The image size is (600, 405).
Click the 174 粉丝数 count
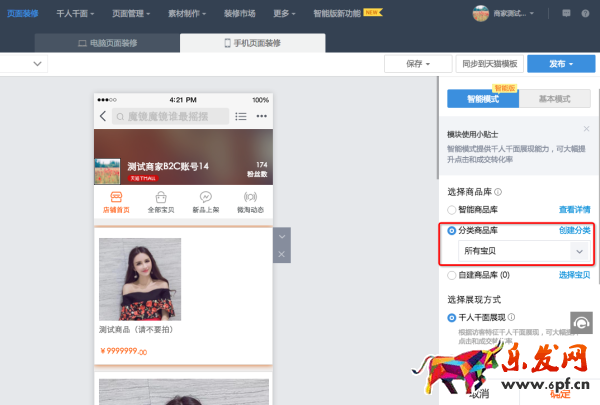click(257, 169)
